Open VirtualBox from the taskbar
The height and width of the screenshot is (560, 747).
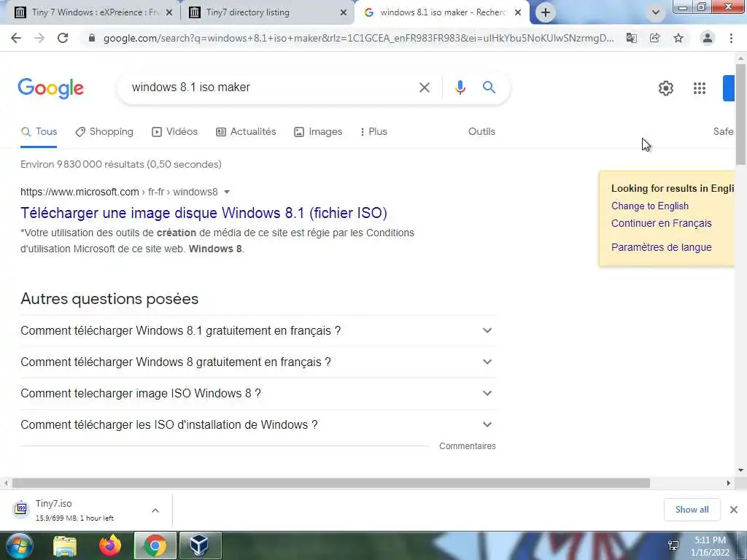click(199, 546)
